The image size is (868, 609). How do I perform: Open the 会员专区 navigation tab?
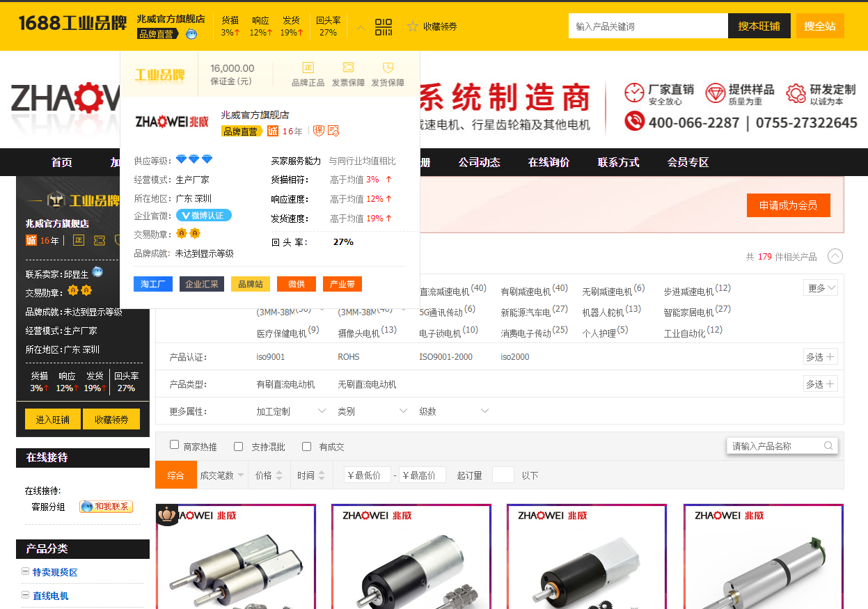click(688, 162)
